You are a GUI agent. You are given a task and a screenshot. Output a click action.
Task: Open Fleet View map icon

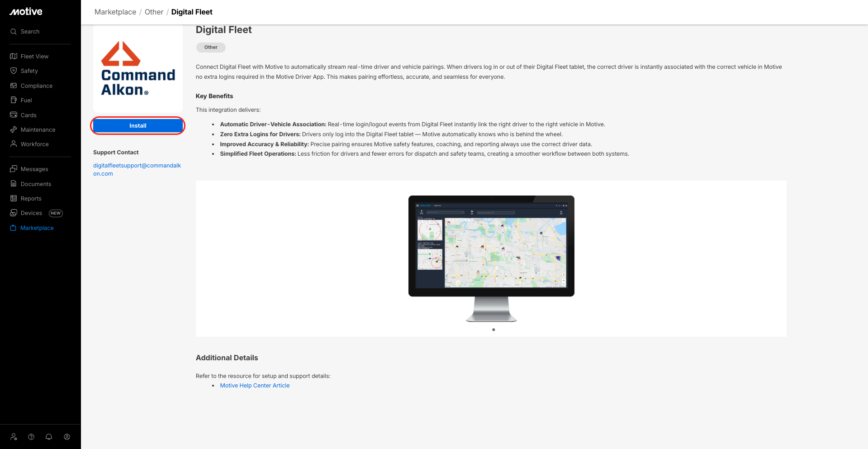tap(14, 56)
